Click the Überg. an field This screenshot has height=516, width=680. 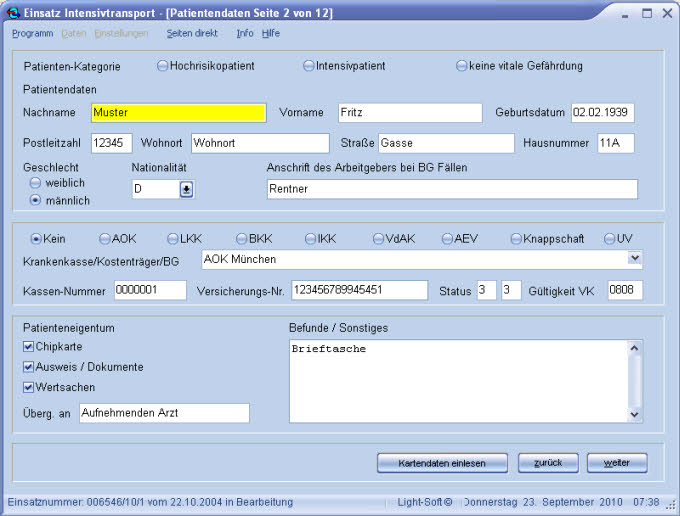click(x=164, y=413)
